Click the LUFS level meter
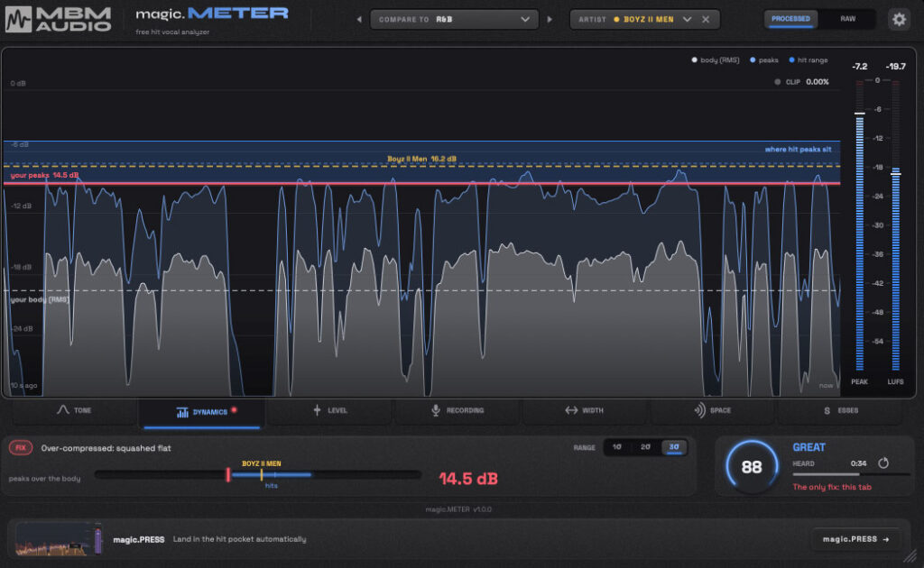 coord(895,224)
